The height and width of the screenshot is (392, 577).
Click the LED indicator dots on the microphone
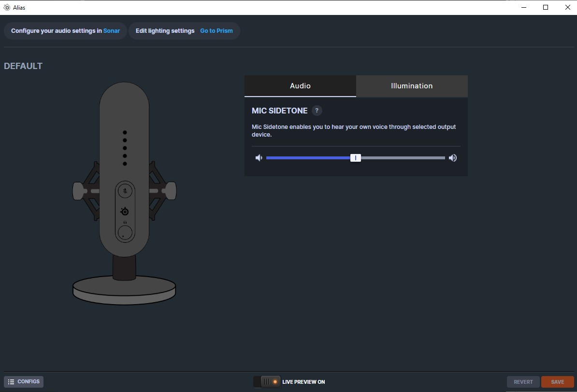point(125,148)
